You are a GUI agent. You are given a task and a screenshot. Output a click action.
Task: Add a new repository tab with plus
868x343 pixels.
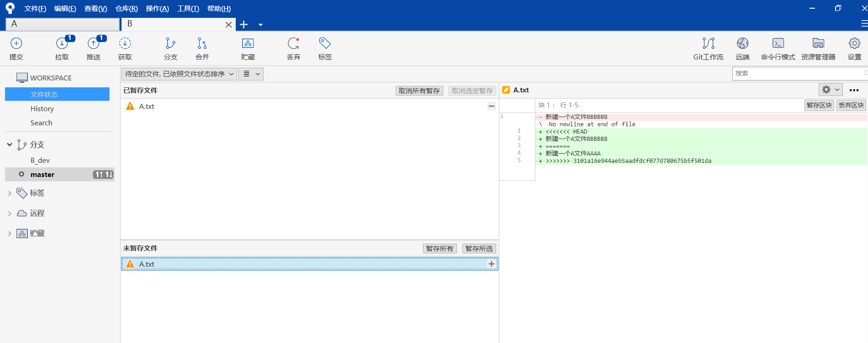(244, 24)
